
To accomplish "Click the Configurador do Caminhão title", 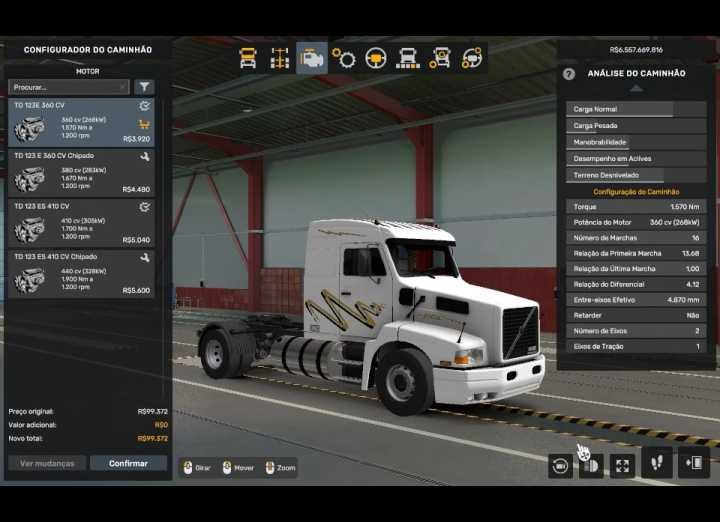I will [x=88, y=50].
